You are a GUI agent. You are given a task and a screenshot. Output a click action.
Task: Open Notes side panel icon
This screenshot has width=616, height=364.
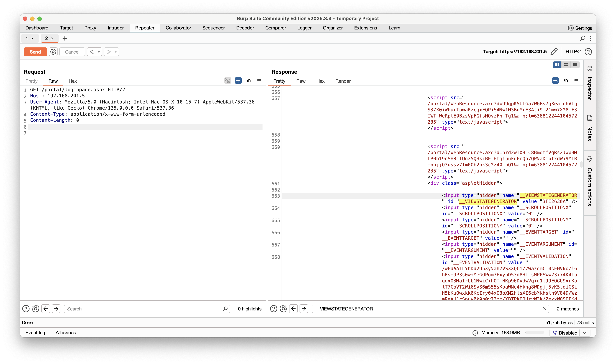(590, 118)
